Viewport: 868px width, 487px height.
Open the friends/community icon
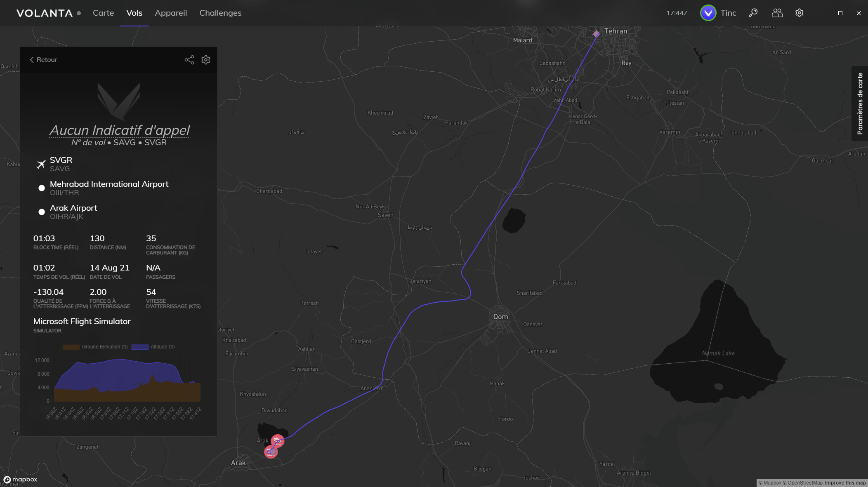(x=777, y=13)
